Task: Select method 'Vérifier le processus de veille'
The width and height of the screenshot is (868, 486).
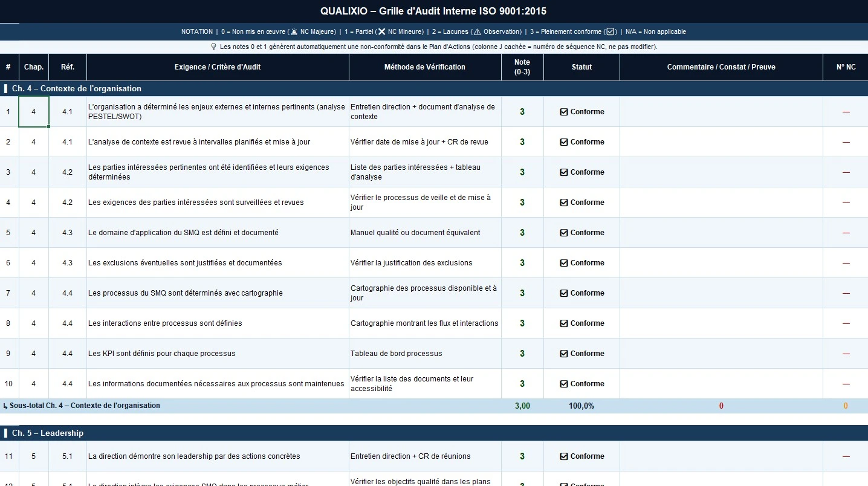Action: (425, 202)
